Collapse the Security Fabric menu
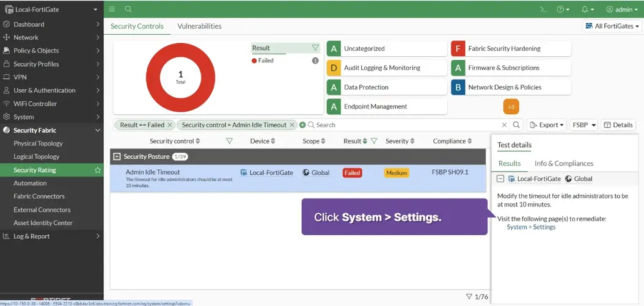 click(x=52, y=130)
